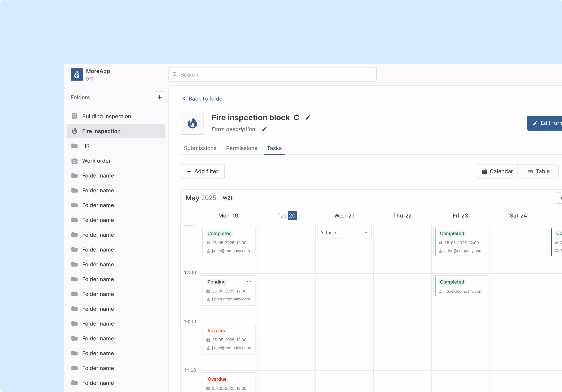Click the pencil icon next to Form description

click(x=264, y=129)
